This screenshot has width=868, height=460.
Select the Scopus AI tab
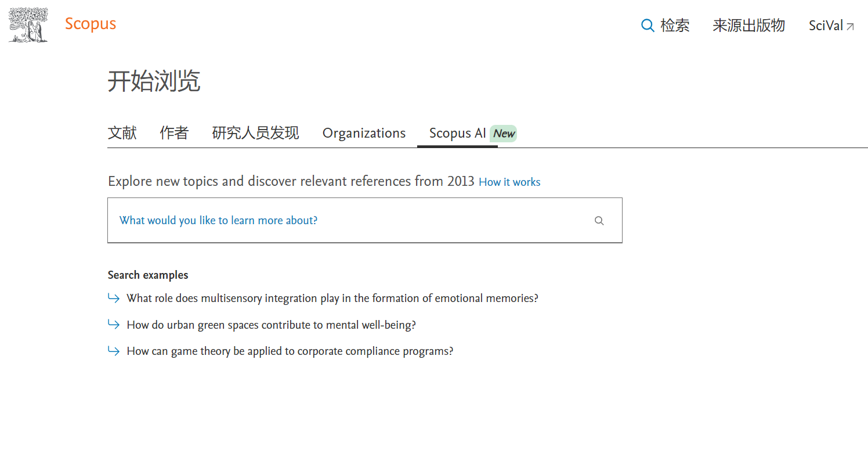click(x=457, y=133)
